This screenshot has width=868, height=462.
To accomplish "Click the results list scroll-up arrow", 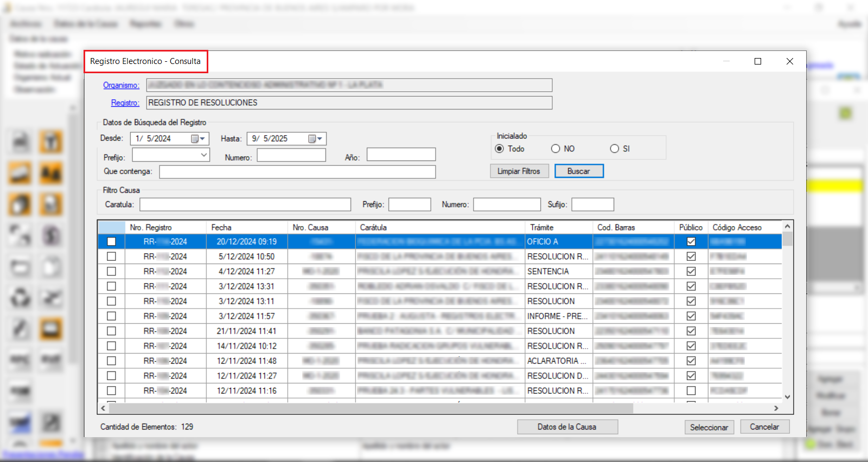I will (787, 226).
